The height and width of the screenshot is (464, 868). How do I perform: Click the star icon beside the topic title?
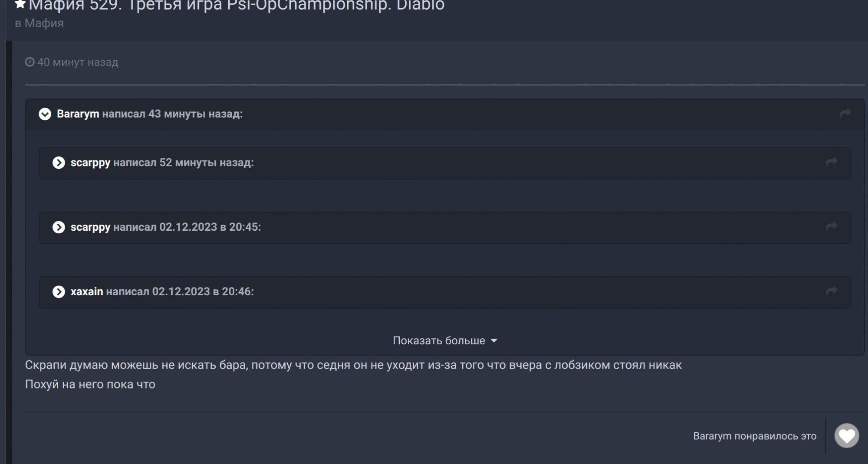(x=20, y=4)
